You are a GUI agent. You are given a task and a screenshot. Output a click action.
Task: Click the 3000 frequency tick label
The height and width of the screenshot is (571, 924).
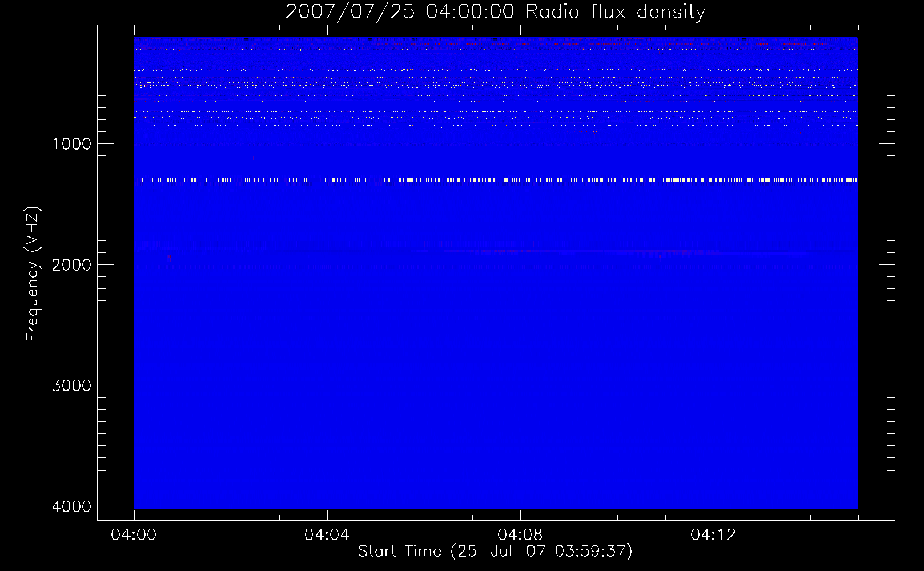click(71, 385)
